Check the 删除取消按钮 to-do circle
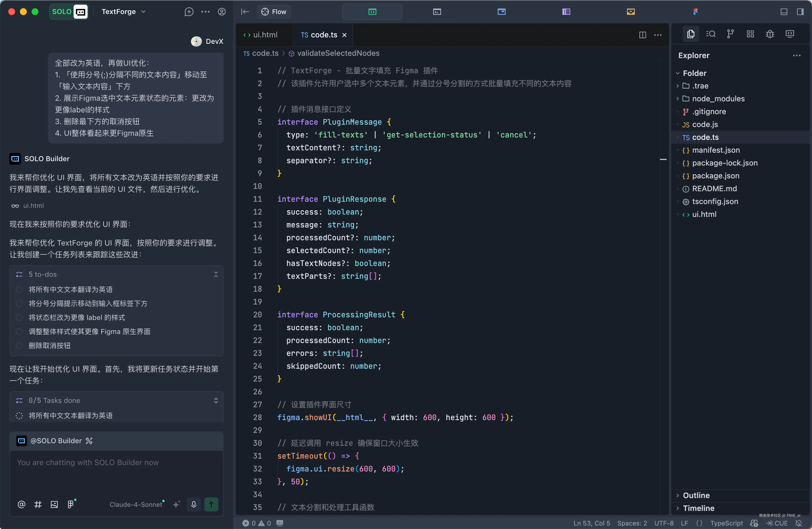The image size is (812, 529). (19, 345)
